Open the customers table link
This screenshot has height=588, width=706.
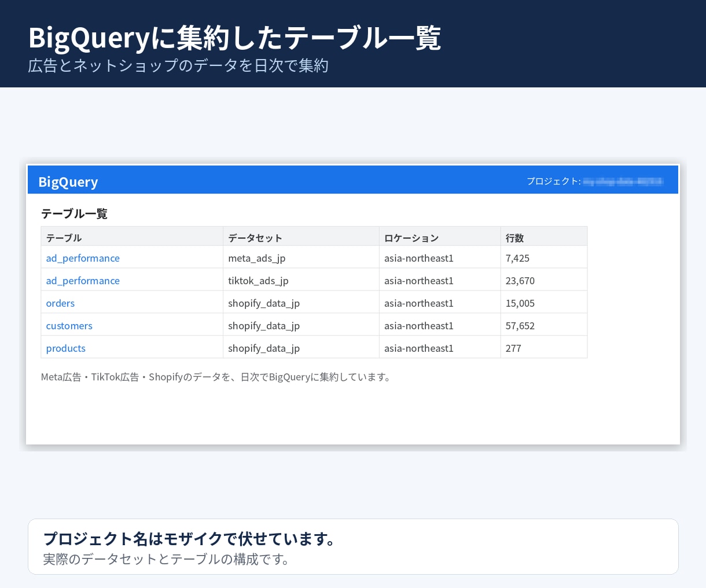(x=69, y=326)
